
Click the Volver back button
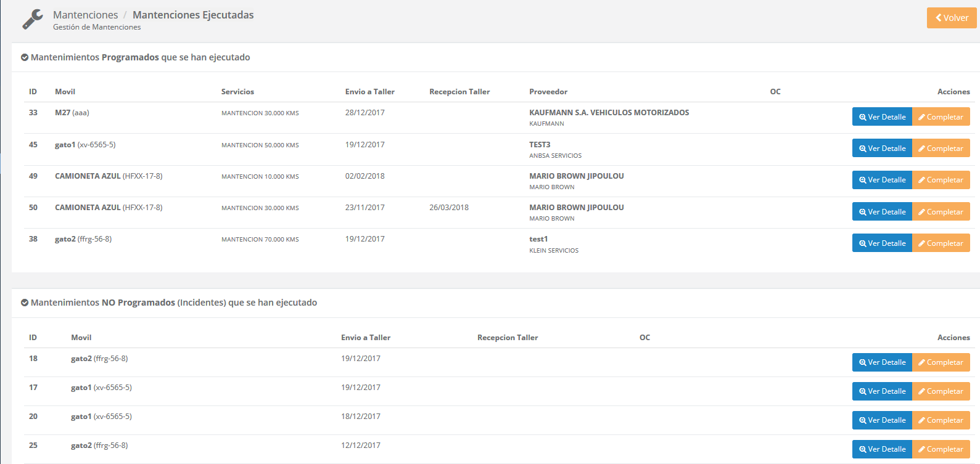951,18
